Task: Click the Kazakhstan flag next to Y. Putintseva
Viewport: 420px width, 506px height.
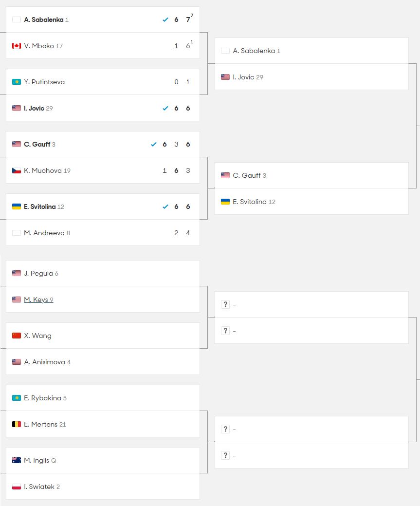Action: (x=16, y=82)
